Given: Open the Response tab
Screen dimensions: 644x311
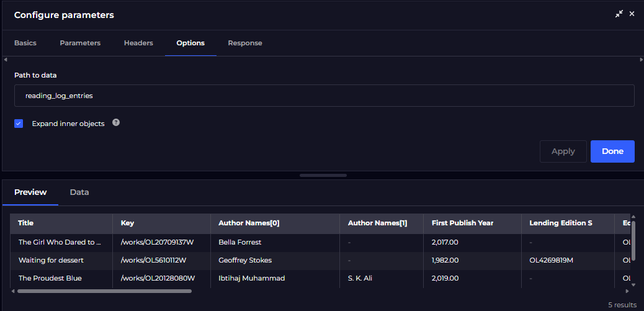Looking at the screenshot, I should (x=244, y=43).
